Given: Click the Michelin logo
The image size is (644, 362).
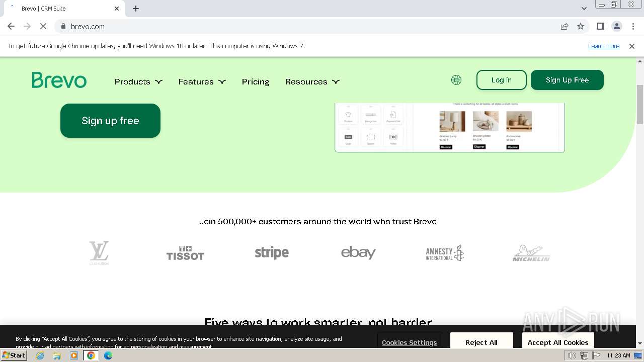Looking at the screenshot, I should click(x=531, y=253).
